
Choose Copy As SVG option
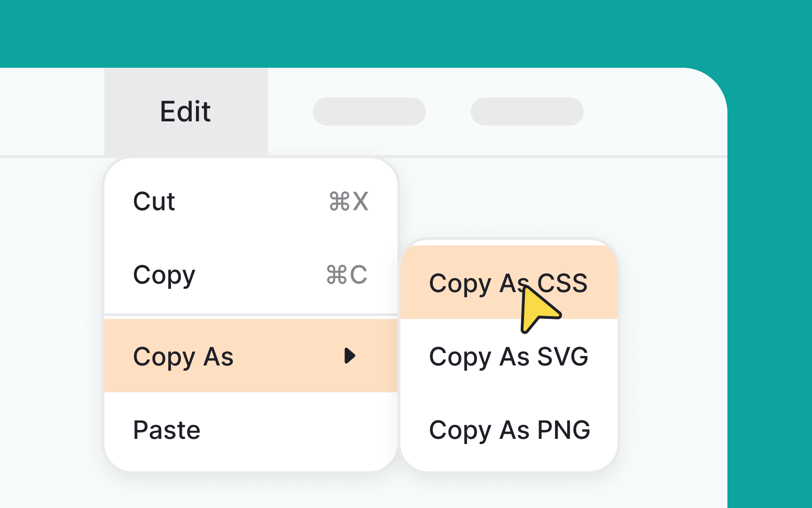click(x=508, y=357)
